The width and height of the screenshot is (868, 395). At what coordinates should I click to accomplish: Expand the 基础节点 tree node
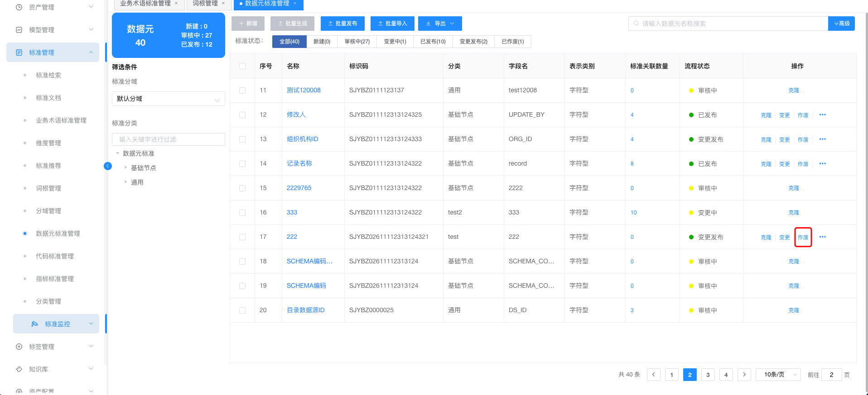126,168
